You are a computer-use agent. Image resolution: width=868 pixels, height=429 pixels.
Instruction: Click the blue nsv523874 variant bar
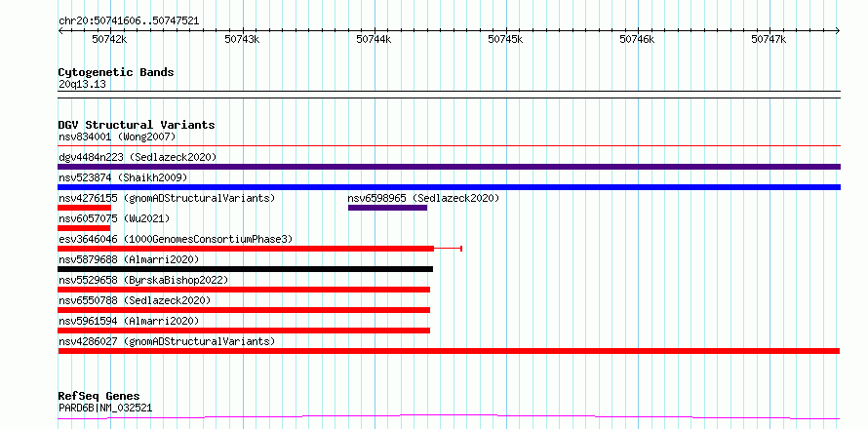449,187
